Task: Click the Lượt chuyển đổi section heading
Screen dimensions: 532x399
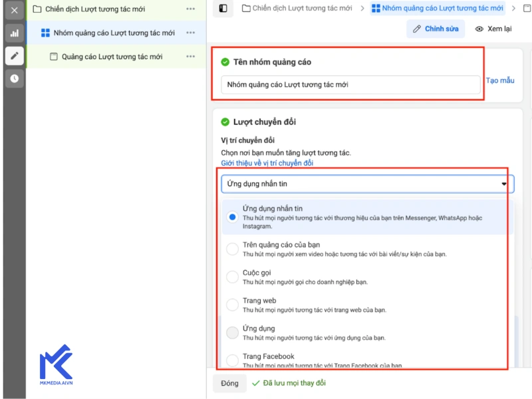Action: [265, 122]
